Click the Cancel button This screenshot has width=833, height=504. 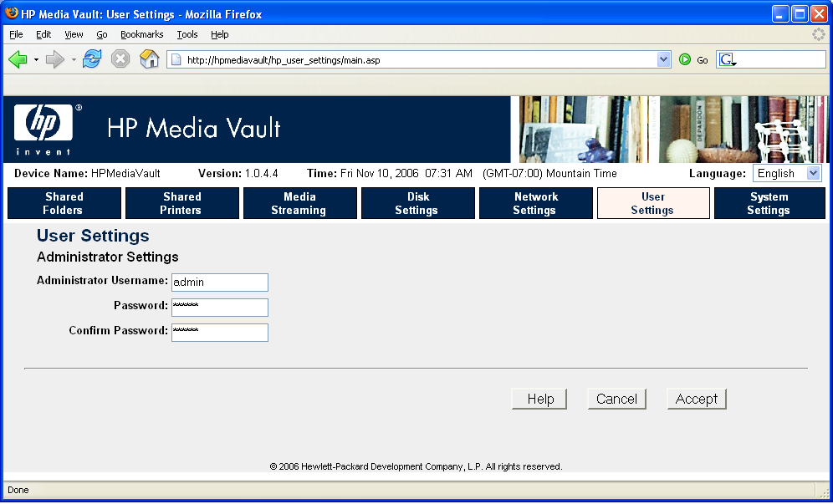(616, 399)
